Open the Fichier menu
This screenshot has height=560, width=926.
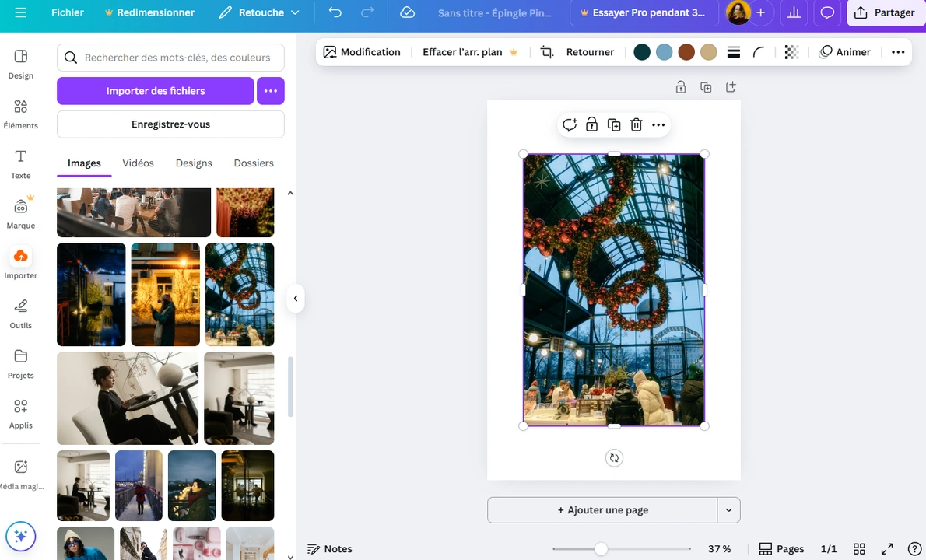[x=68, y=12]
